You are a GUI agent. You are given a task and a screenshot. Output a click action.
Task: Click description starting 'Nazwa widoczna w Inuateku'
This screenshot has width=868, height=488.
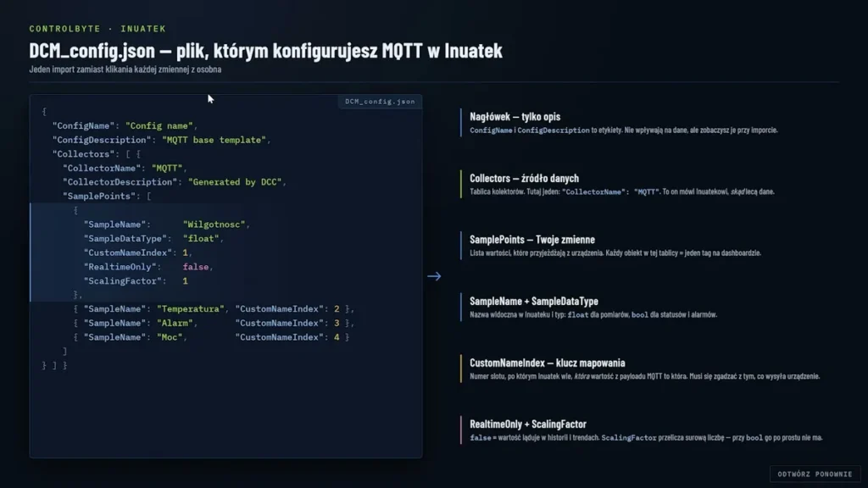pos(593,314)
